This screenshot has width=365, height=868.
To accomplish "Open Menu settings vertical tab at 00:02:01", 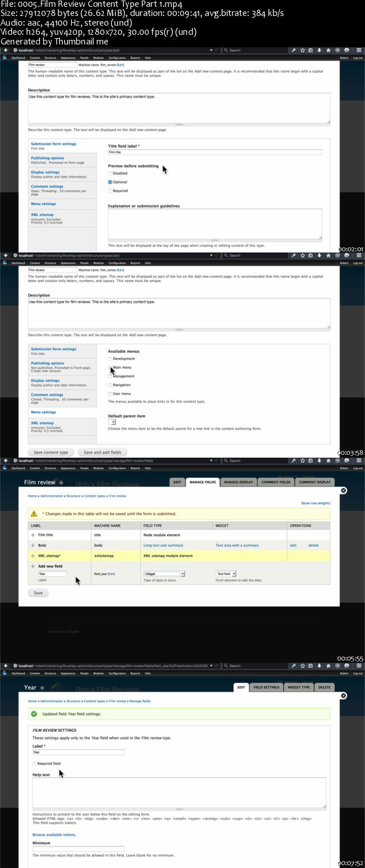I will pos(63,203).
